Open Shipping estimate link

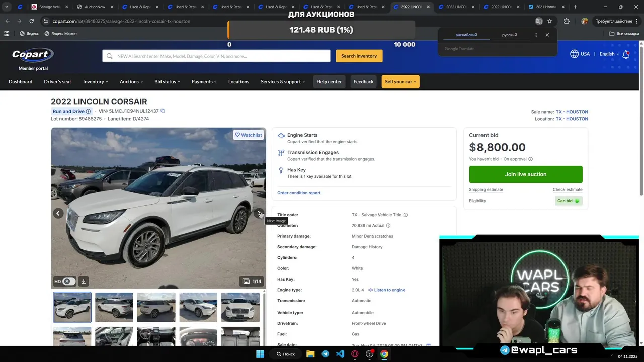pyautogui.click(x=486, y=190)
